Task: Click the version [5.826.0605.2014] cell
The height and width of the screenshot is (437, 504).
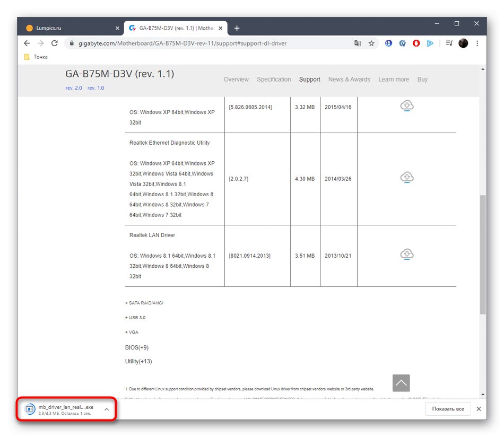Action: click(250, 107)
